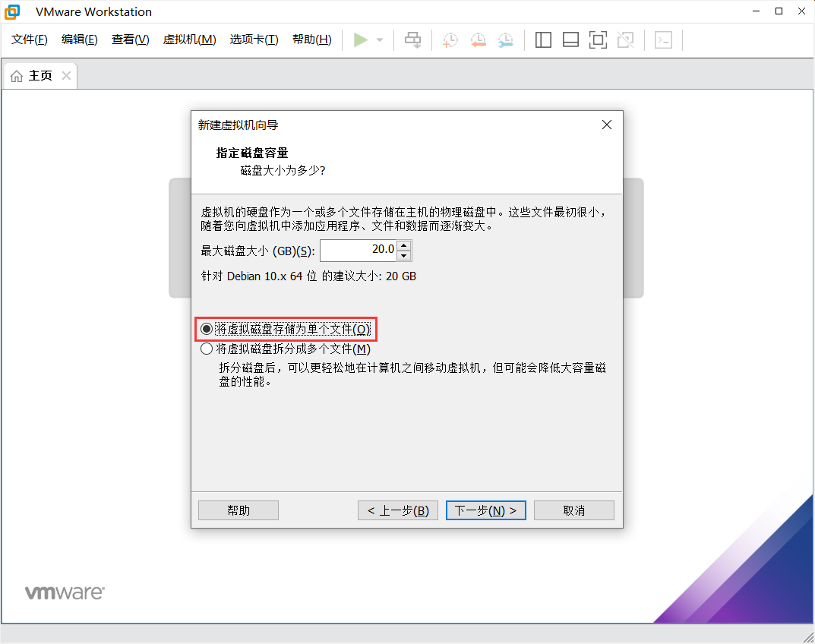Select 将虚拟磁盘拆分成多个文件 radio option
This screenshot has height=644, width=815.
pyautogui.click(x=206, y=348)
